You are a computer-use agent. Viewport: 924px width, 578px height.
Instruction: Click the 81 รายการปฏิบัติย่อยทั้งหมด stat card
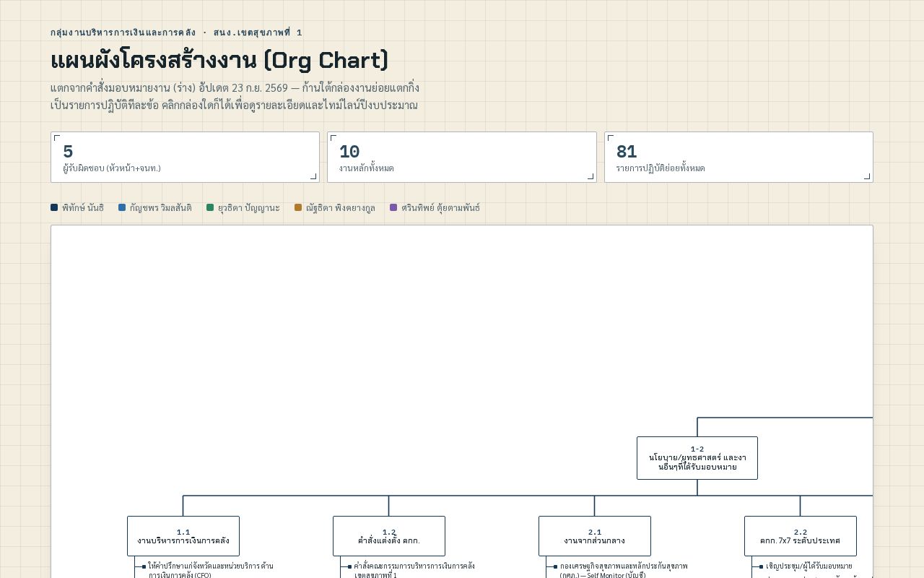pyautogui.click(x=738, y=157)
